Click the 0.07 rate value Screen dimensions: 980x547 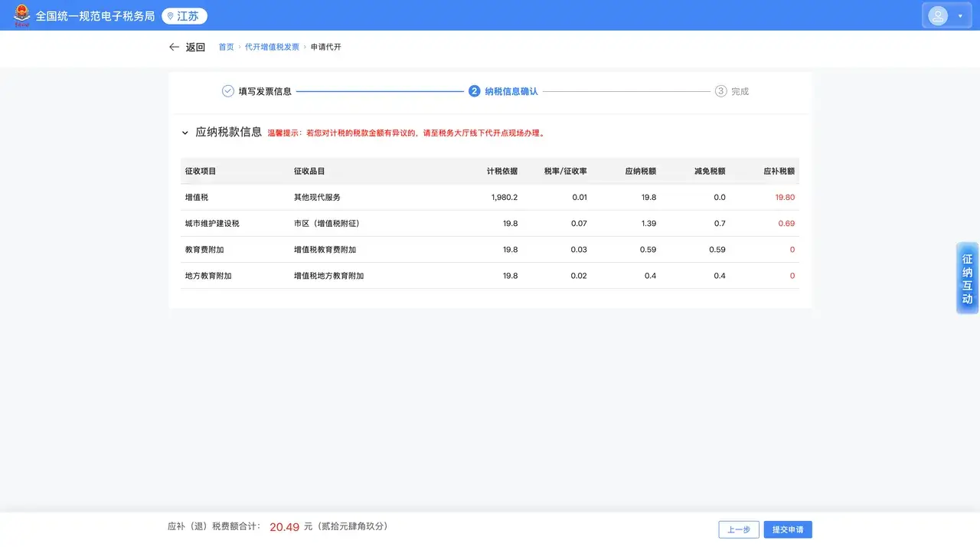pos(580,224)
